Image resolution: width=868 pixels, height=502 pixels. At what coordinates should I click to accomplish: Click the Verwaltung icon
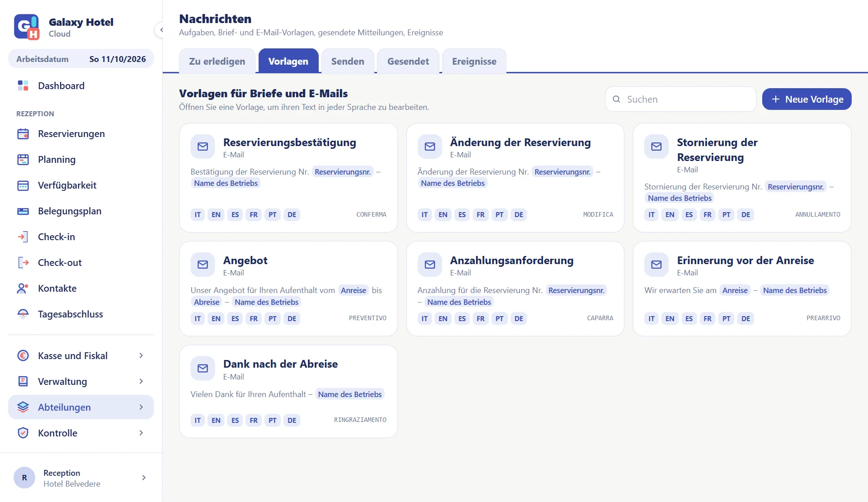pyautogui.click(x=23, y=381)
